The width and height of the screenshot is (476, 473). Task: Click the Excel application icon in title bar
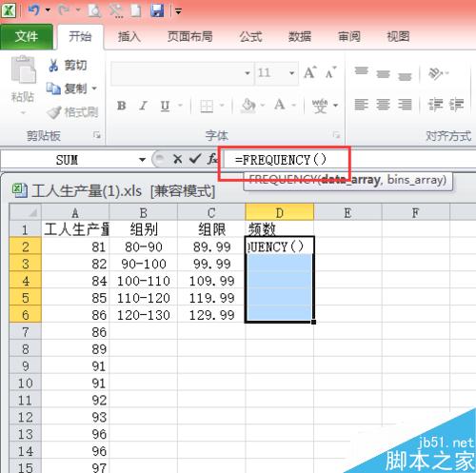click(9, 10)
